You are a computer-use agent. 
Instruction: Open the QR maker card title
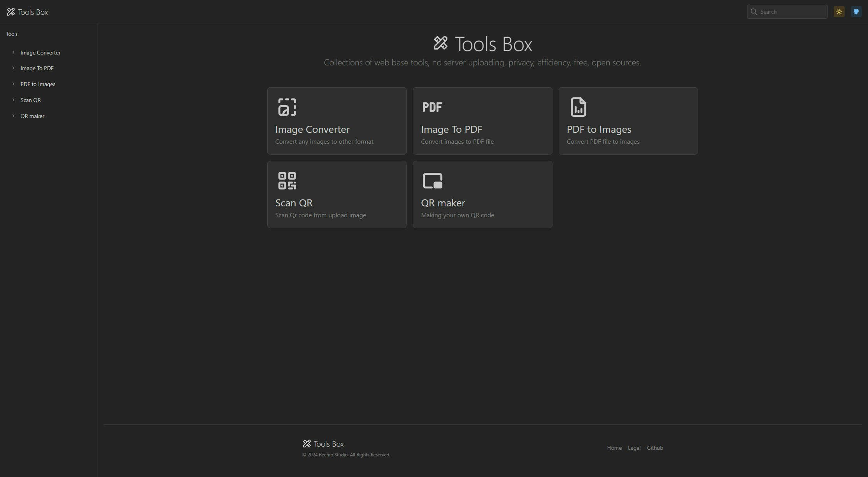[443, 203]
